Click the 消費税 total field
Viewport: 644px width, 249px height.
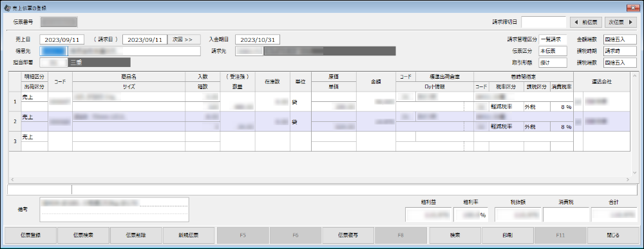tap(566, 215)
